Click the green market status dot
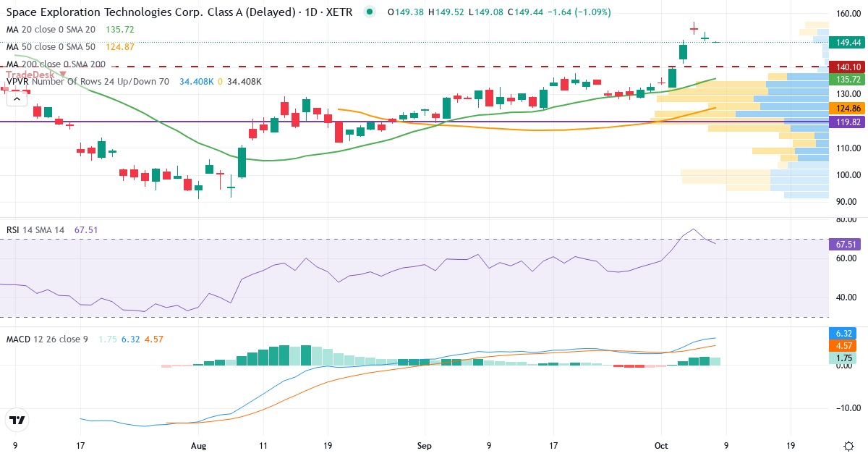 370,12
